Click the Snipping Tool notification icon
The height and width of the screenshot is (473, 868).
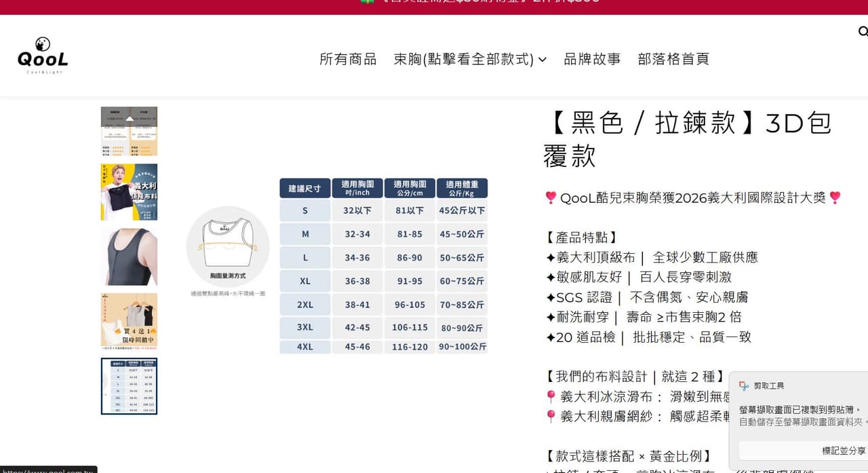[x=745, y=385]
